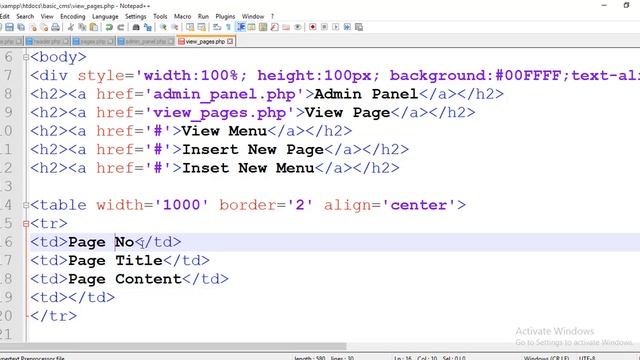Save the recorded macro toolbar icon
Viewport: 640px width, 360px height.
coord(359,27)
